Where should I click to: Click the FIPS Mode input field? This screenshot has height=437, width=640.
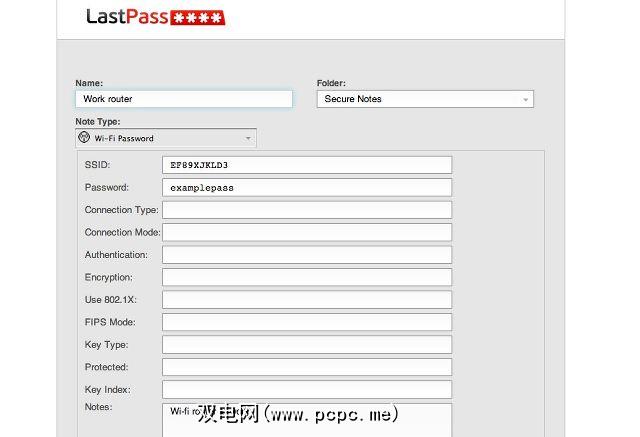tap(307, 322)
